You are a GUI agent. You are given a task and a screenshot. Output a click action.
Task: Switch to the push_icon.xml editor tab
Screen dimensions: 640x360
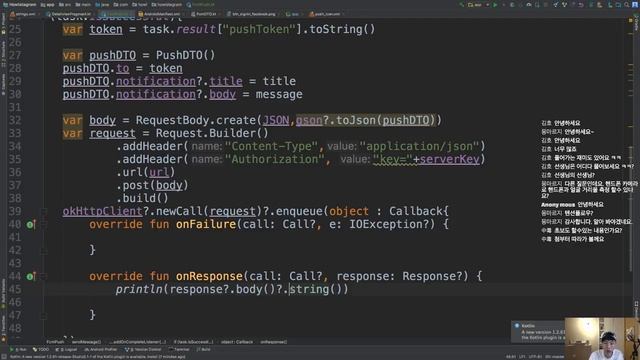click(x=325, y=14)
